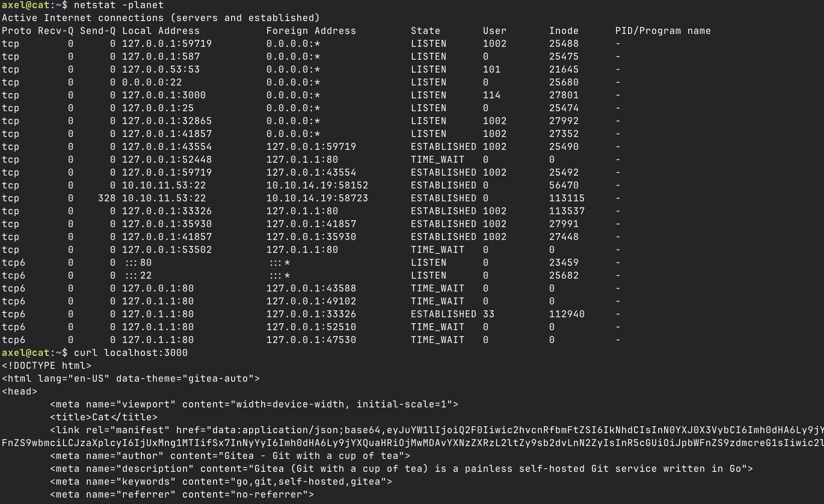Click the State column header
The width and height of the screenshot is (824, 504).
pyautogui.click(x=425, y=31)
